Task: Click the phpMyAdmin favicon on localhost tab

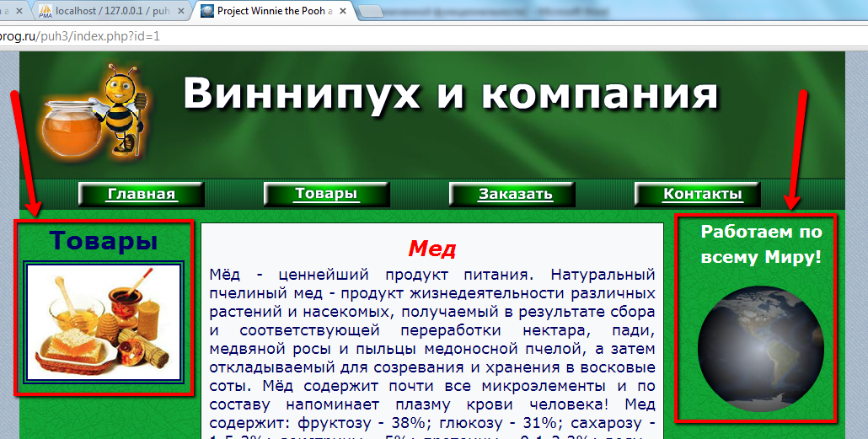Action: tap(46, 11)
